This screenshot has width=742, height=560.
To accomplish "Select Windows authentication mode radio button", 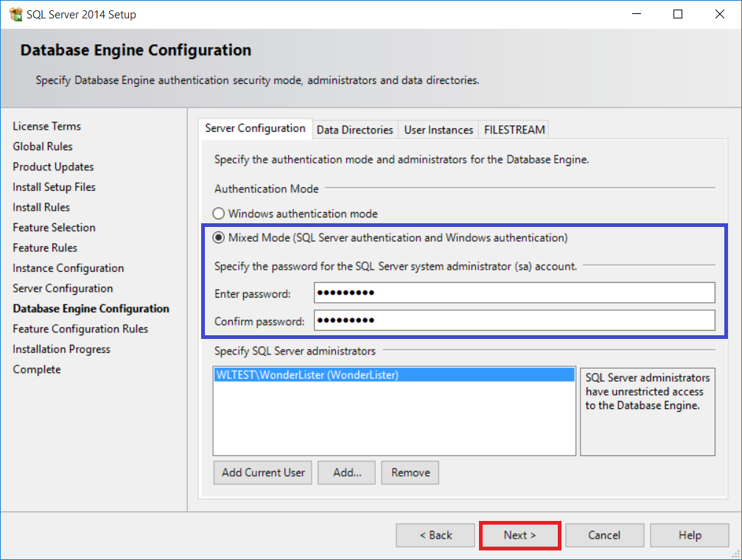I will point(218,214).
